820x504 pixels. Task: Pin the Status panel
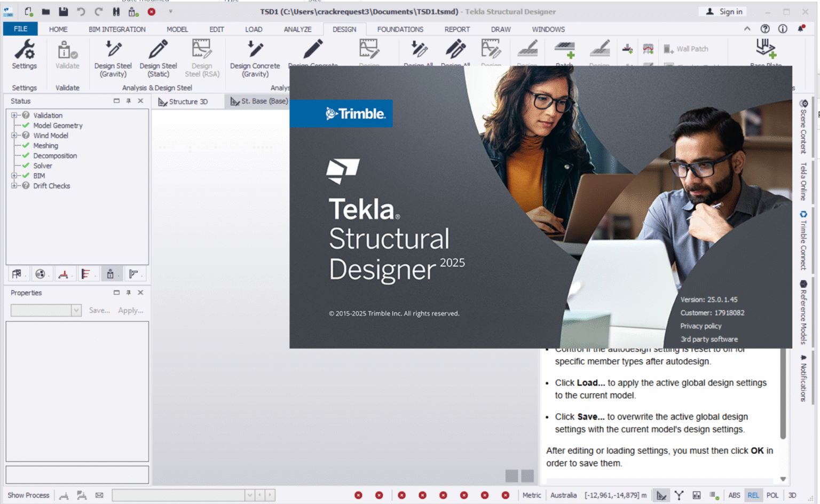coord(129,101)
